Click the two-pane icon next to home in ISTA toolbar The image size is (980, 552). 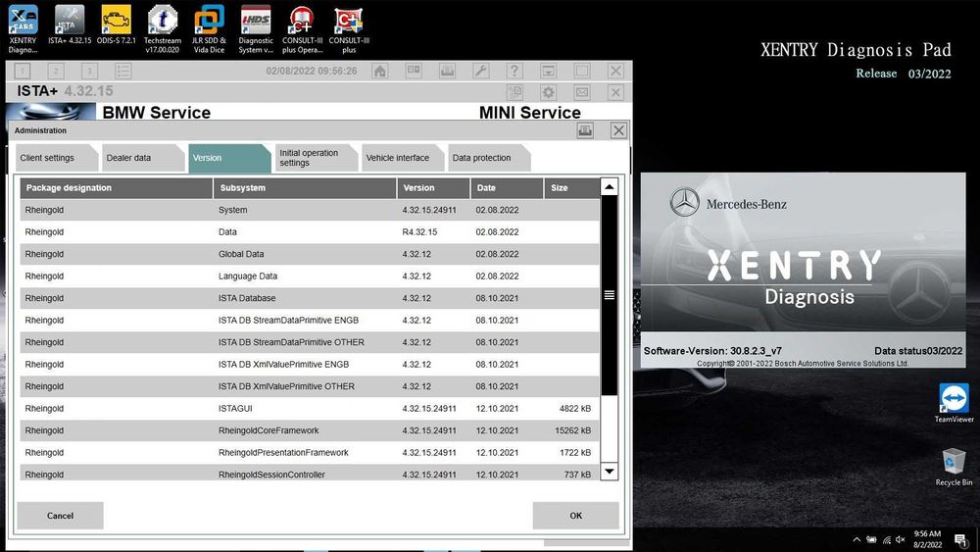click(414, 71)
